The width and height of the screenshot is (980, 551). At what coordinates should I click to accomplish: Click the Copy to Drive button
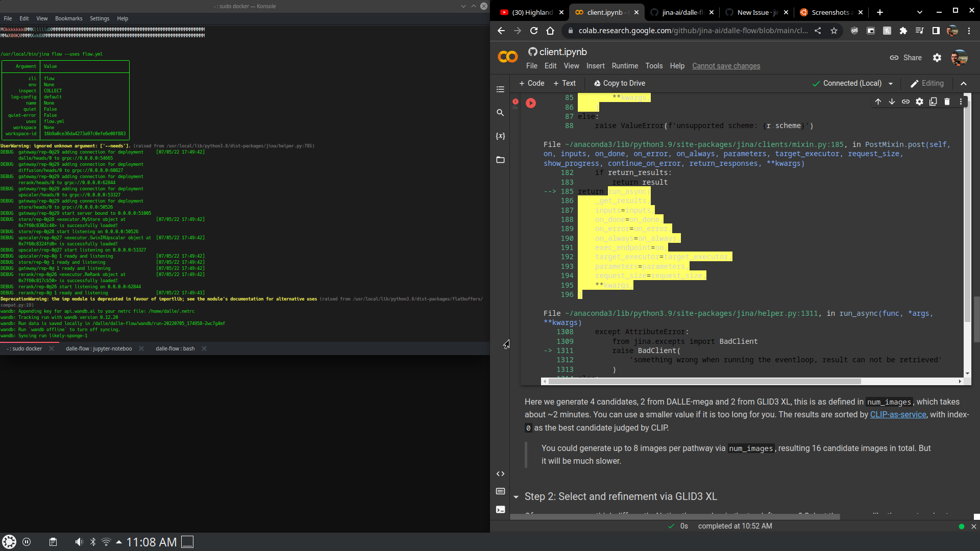(x=619, y=83)
